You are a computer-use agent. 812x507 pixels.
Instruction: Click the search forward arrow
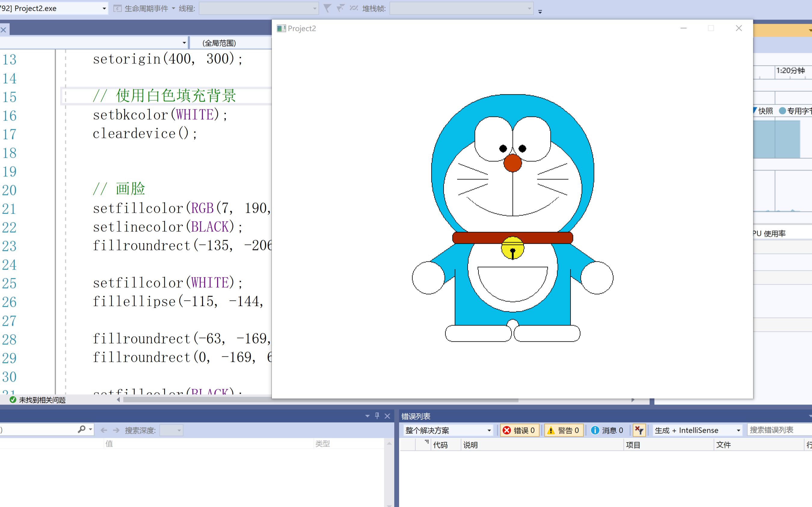116,430
